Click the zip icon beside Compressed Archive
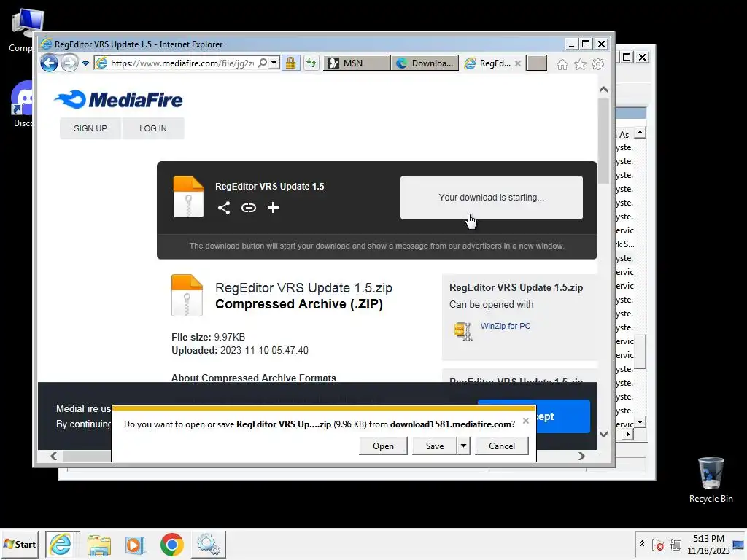747x560 pixels. click(187, 295)
